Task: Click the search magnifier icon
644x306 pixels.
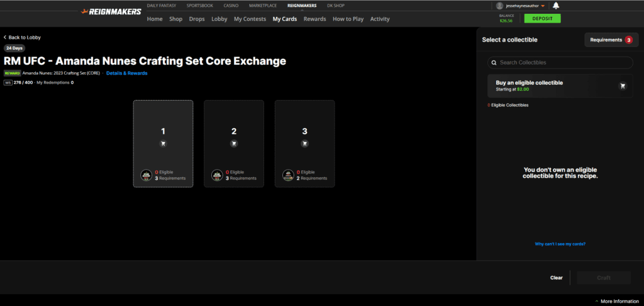Action: pyautogui.click(x=493, y=63)
